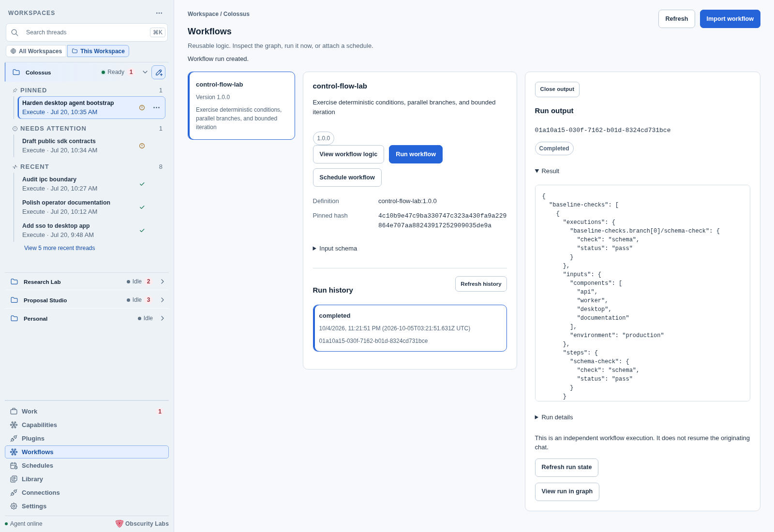Collapse the Colossus workspace chevron

click(145, 72)
